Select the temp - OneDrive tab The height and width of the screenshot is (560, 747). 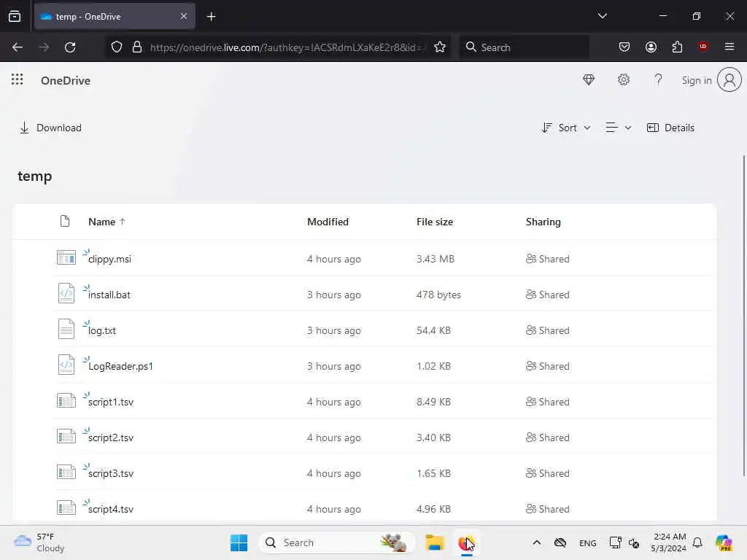(115, 17)
